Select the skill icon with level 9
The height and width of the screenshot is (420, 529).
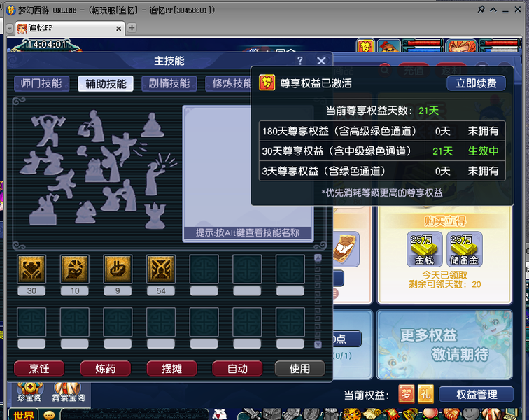coord(118,269)
